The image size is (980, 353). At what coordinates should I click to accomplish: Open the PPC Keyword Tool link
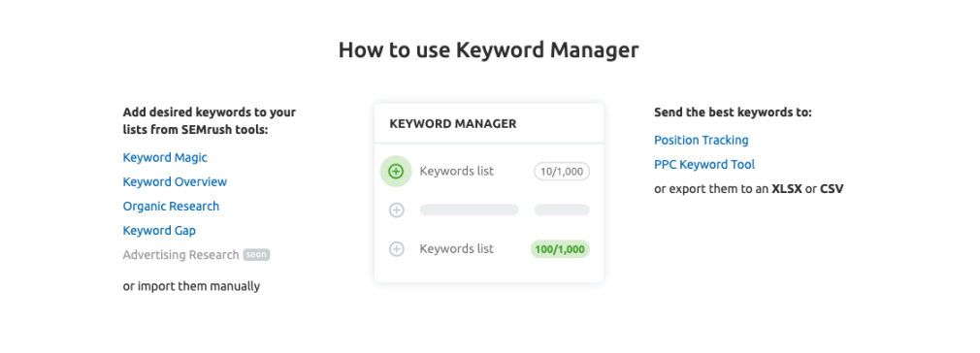[x=704, y=164]
